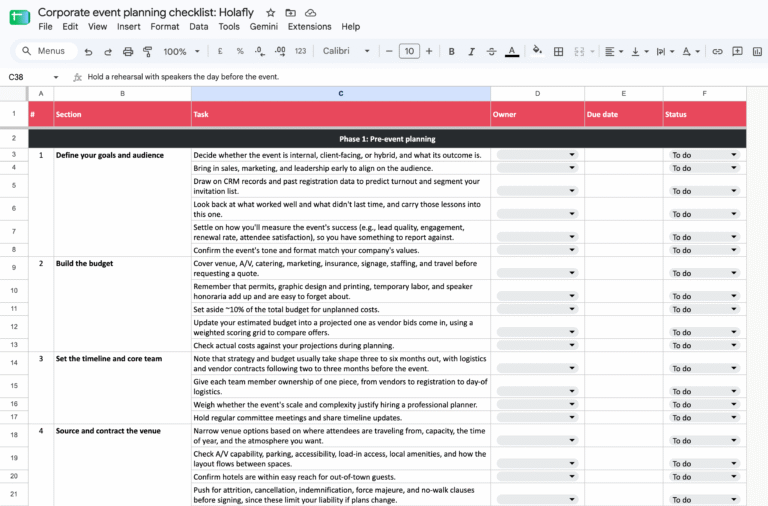Select column B header
The image size is (768, 506).
122,94
